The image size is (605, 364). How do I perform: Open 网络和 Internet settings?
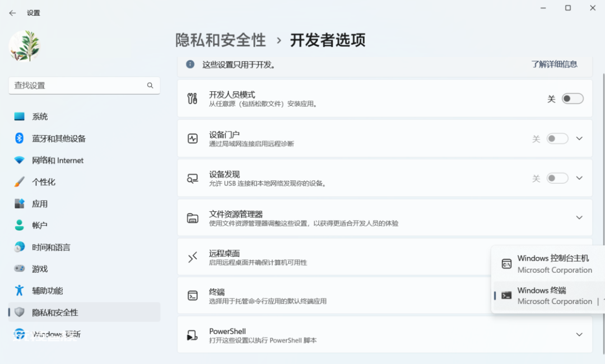pos(84,160)
